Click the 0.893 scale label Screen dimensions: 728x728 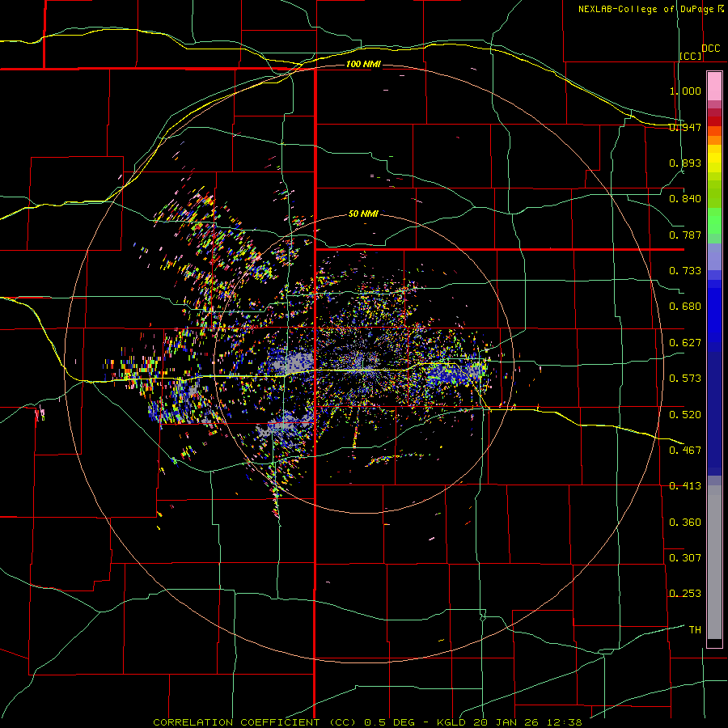685,163
